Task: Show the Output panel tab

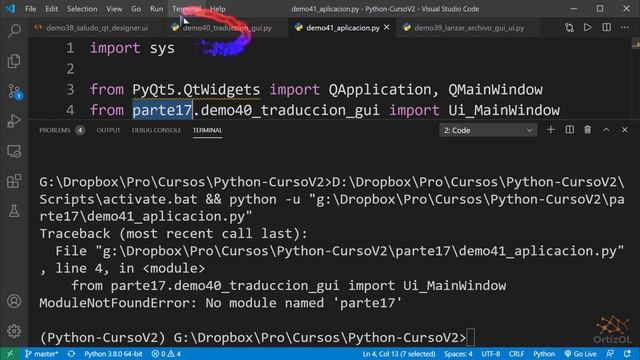Action: coord(108,130)
